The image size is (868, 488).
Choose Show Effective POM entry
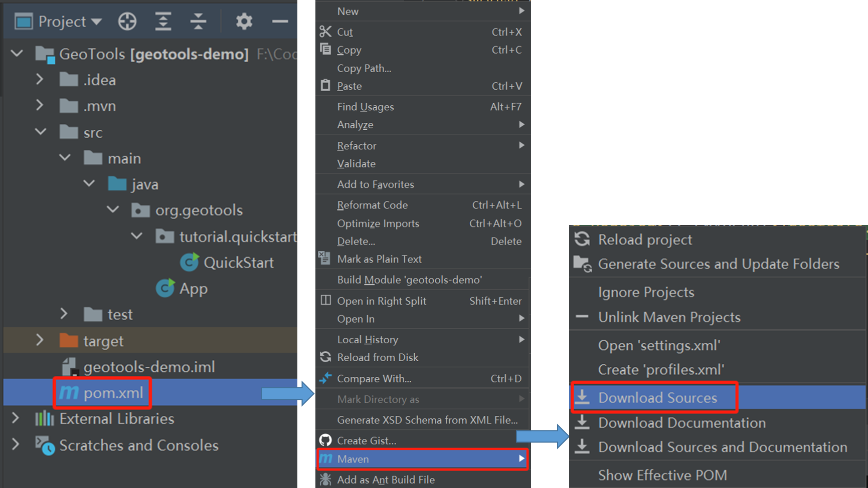click(717, 475)
